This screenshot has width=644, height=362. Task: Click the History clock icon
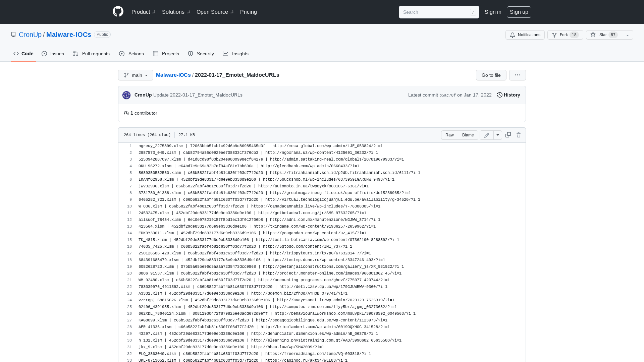click(x=500, y=95)
